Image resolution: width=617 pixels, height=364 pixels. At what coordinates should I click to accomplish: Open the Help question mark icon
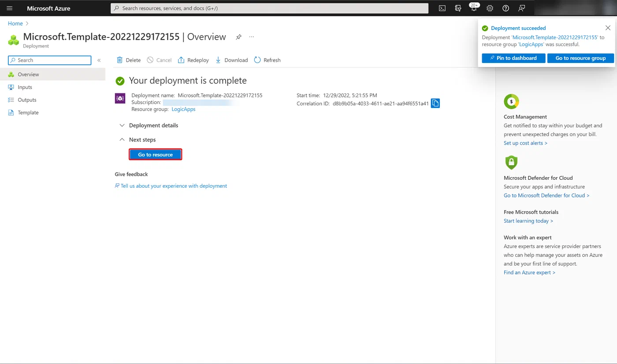(x=505, y=8)
